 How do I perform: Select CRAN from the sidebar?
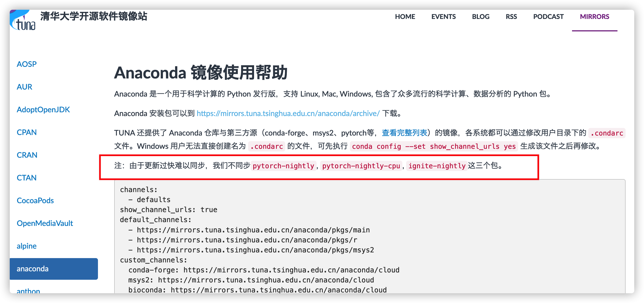(x=27, y=155)
